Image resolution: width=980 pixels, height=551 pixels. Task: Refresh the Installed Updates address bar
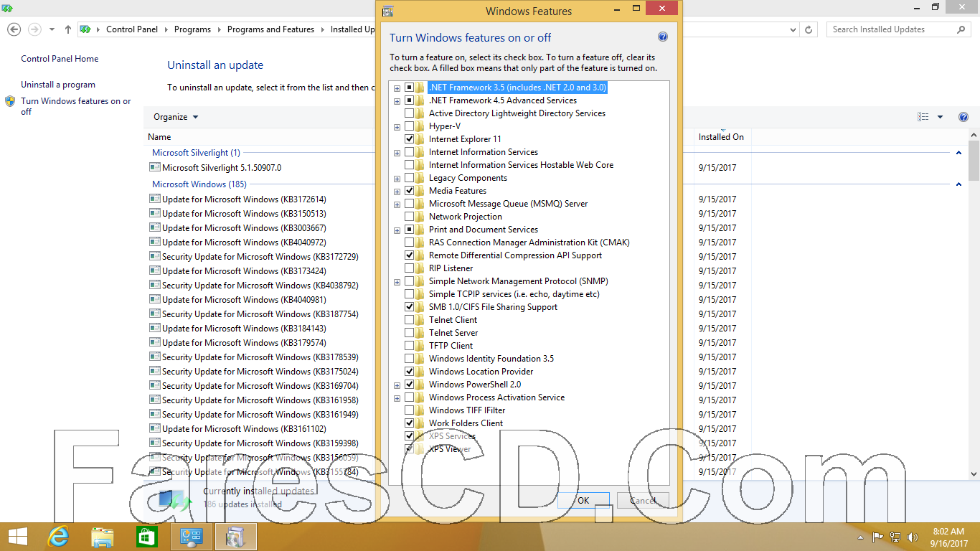809,29
